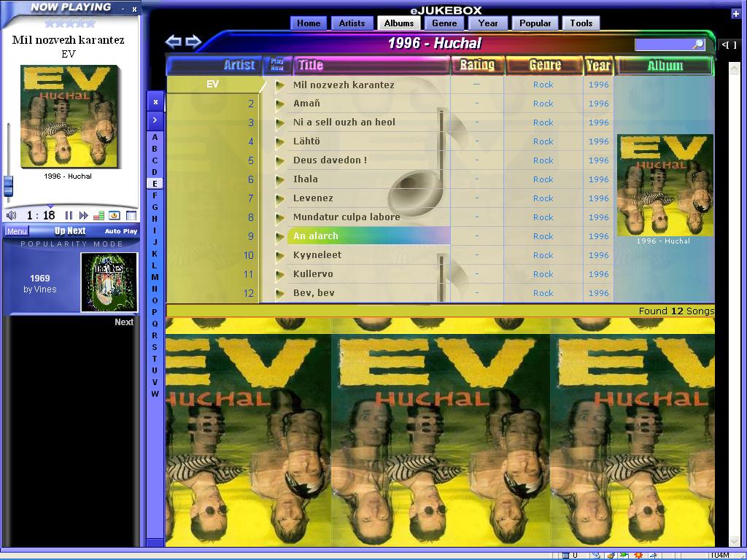Expand the alphabet bar with the > button

coord(155,120)
